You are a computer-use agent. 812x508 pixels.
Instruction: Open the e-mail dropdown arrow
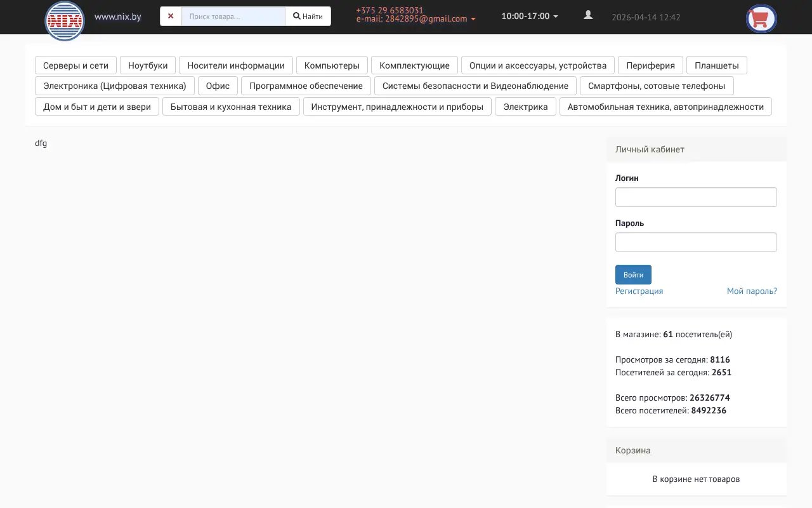[472, 19]
